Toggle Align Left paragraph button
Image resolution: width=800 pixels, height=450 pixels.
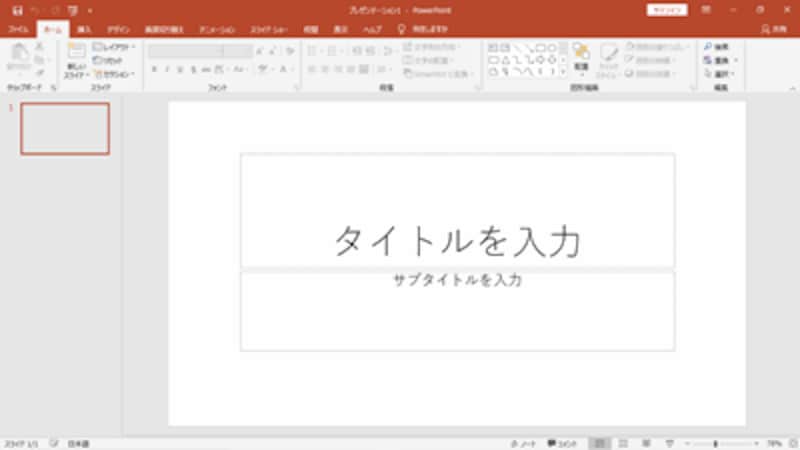(312, 69)
